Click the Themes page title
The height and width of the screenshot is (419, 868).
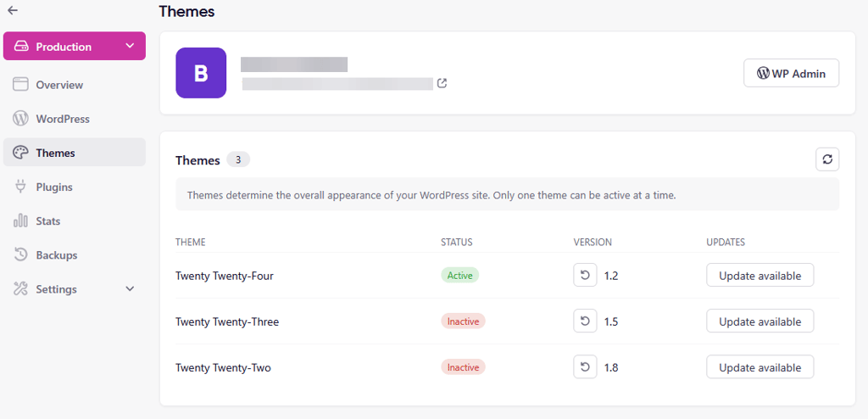(186, 11)
